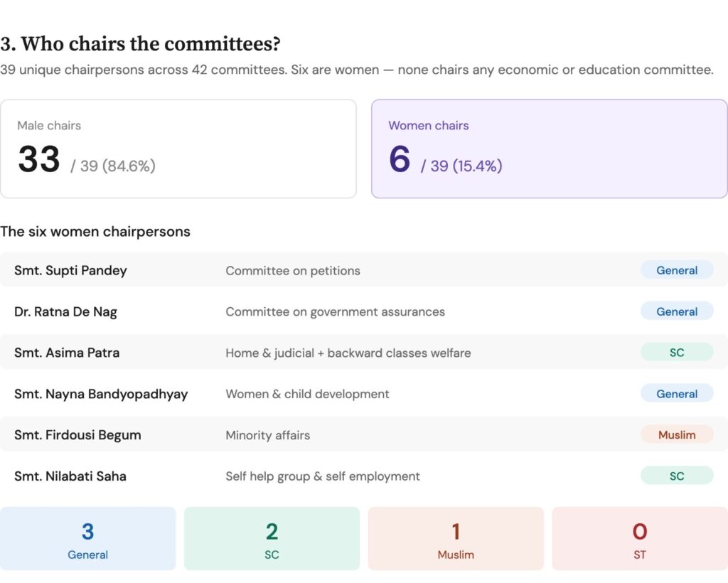The width and height of the screenshot is (728, 583).
Task: Click the Muslim badge beside Firdousi Begum
Action: (x=676, y=435)
